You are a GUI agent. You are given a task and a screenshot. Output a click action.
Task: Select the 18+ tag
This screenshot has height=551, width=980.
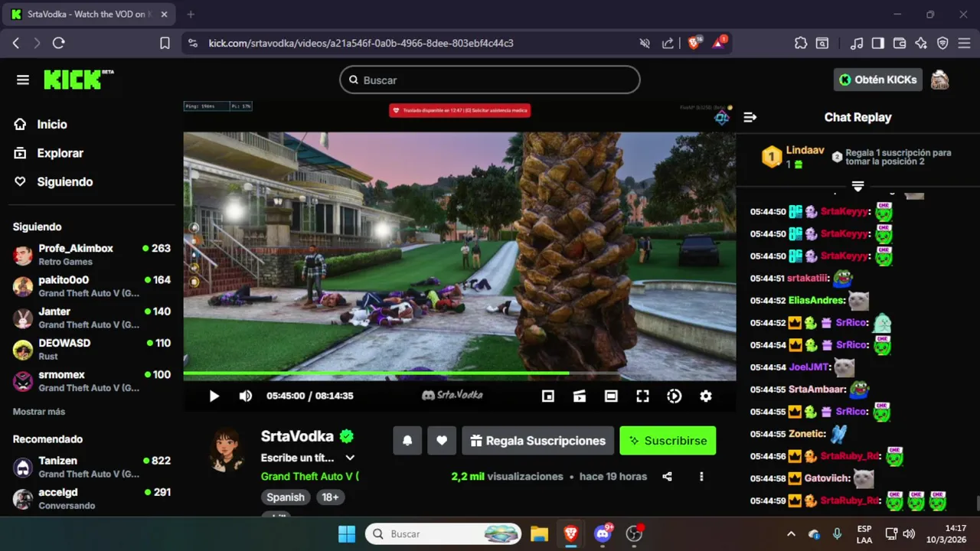(x=330, y=497)
